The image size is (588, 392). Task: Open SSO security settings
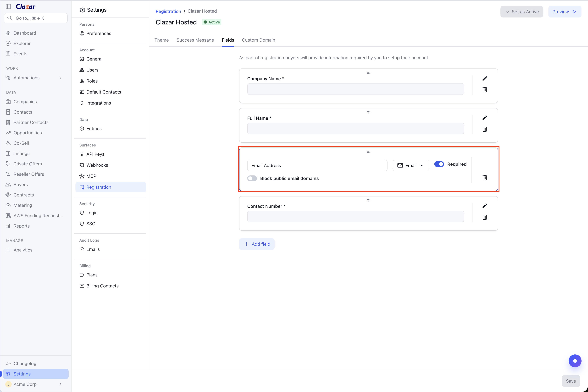(111, 224)
